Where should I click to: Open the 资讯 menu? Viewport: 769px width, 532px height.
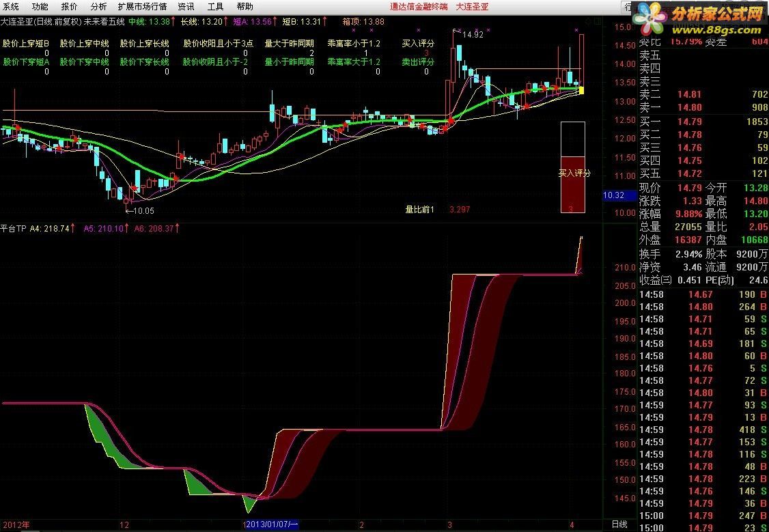coord(186,6)
